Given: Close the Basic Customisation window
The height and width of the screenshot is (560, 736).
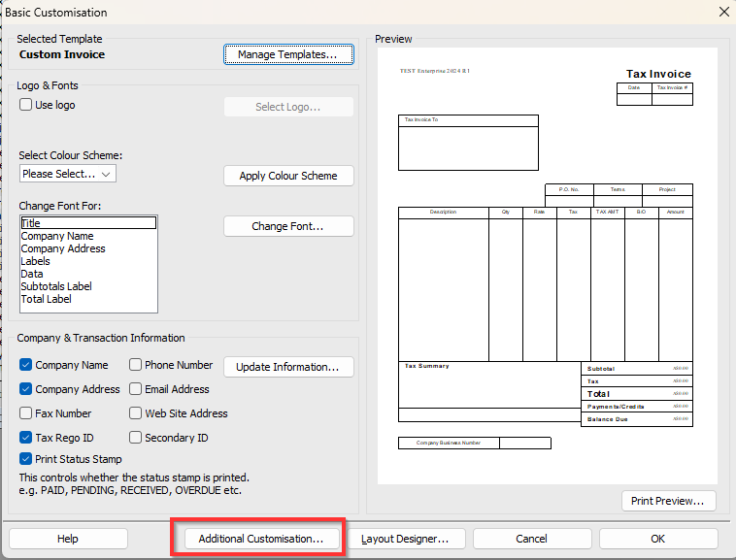Looking at the screenshot, I should [723, 12].
